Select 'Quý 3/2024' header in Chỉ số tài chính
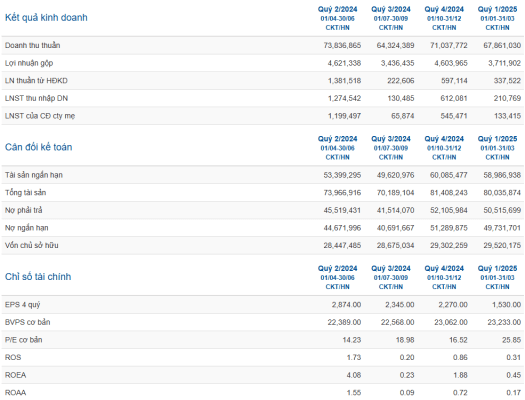This screenshot has height=400, width=525. pos(391,268)
